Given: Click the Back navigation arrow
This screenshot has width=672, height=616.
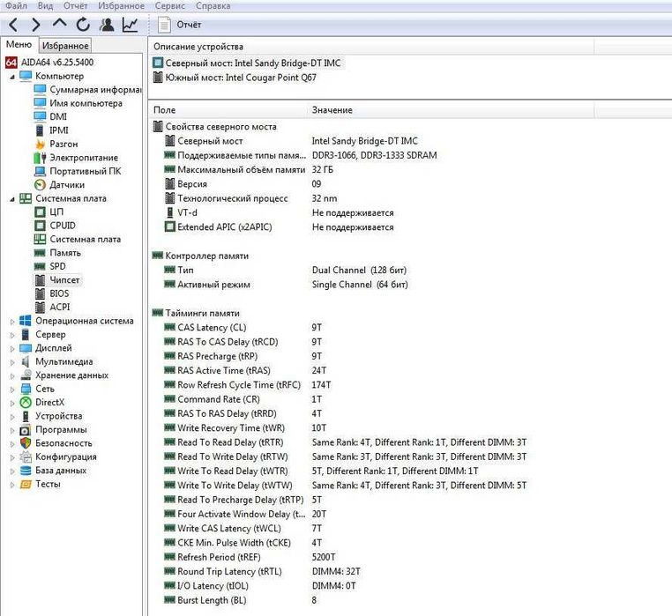Looking at the screenshot, I should pyautogui.click(x=13, y=25).
